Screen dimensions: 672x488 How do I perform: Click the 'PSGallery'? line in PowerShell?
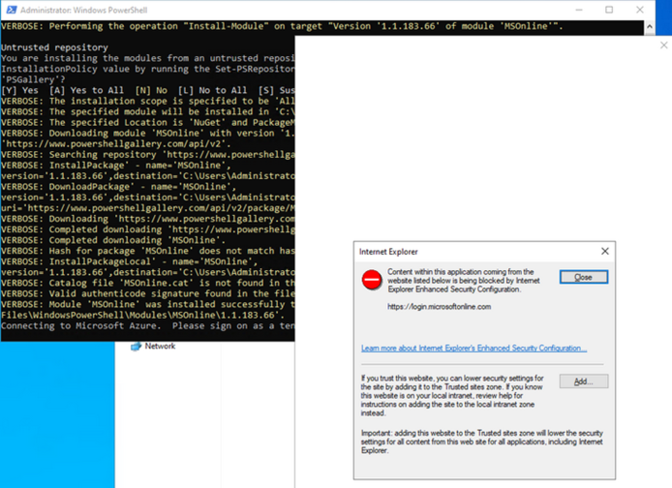click(x=33, y=80)
